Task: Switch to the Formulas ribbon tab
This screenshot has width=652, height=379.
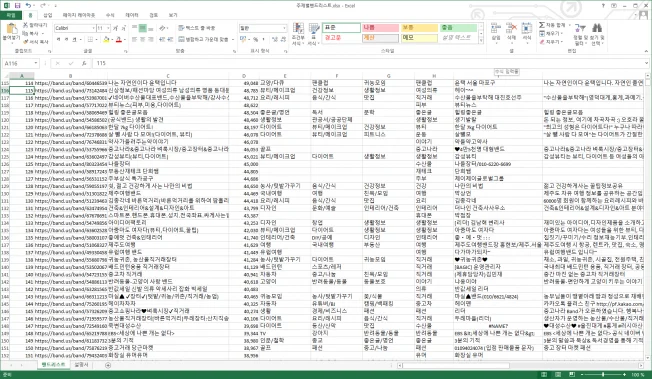Action: (110, 15)
